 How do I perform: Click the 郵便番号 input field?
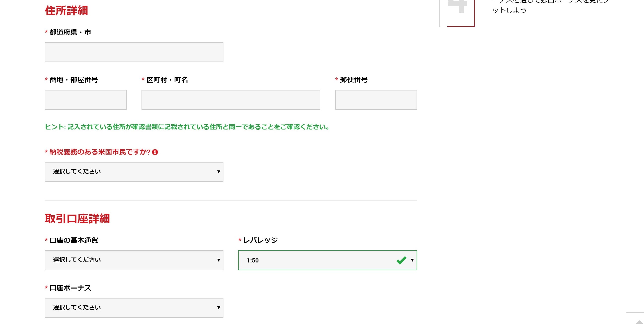tap(376, 100)
